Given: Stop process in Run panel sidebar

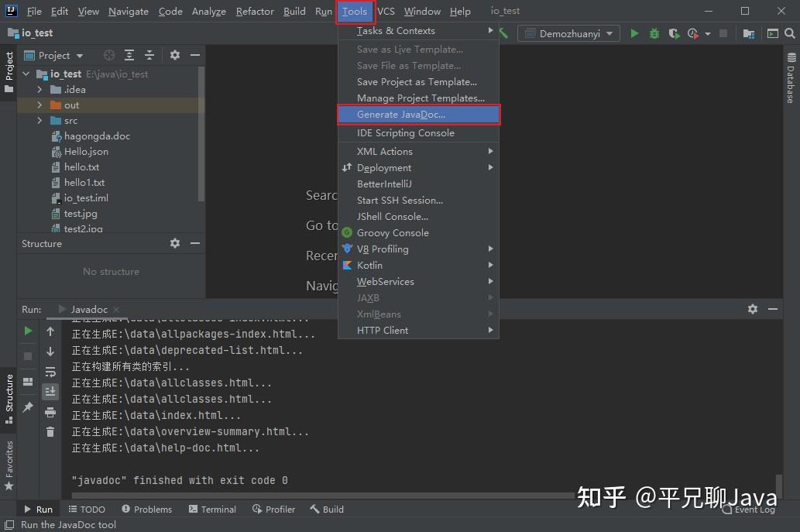Looking at the screenshot, I should pyautogui.click(x=28, y=356).
